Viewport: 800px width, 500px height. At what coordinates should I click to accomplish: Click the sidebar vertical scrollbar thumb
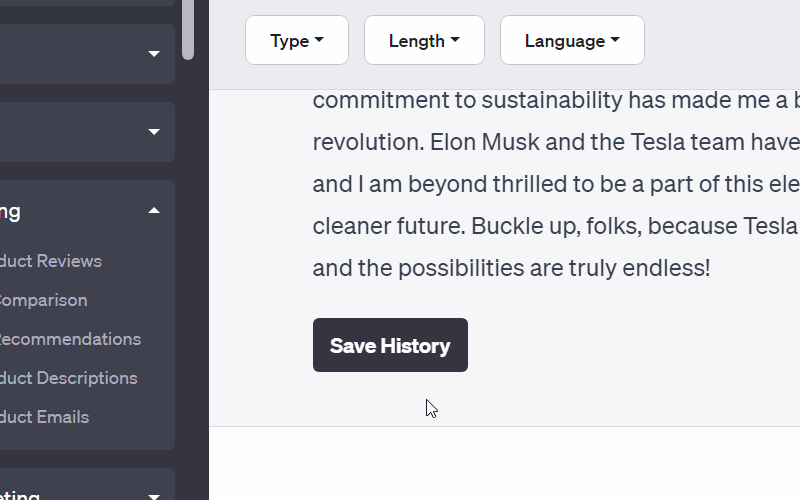coord(188,30)
